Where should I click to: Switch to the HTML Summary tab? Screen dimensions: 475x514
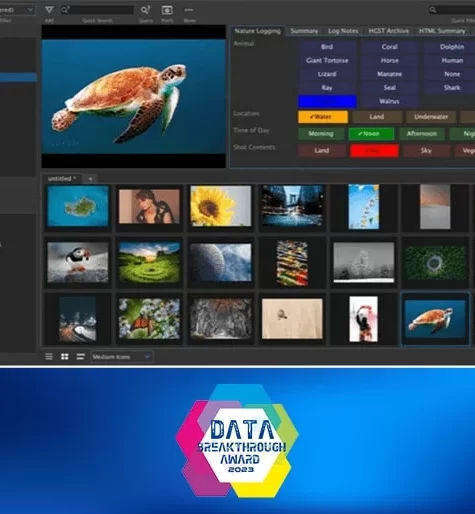(x=442, y=31)
